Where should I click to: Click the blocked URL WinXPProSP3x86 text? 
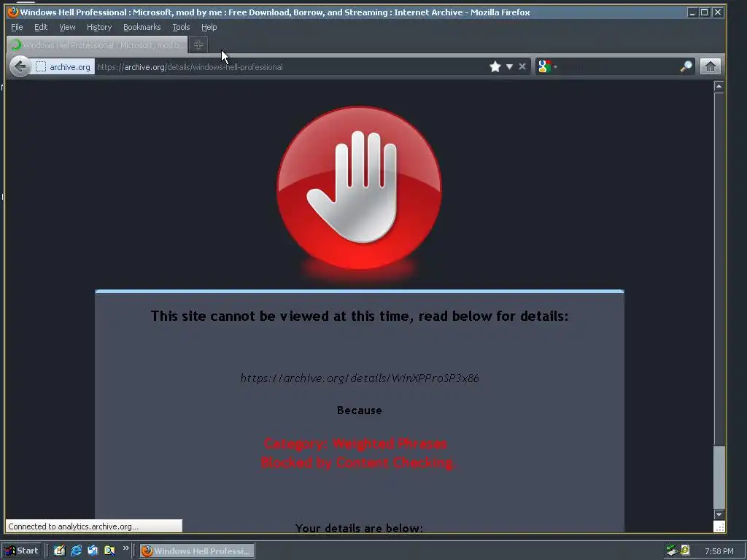pyautogui.click(x=359, y=378)
